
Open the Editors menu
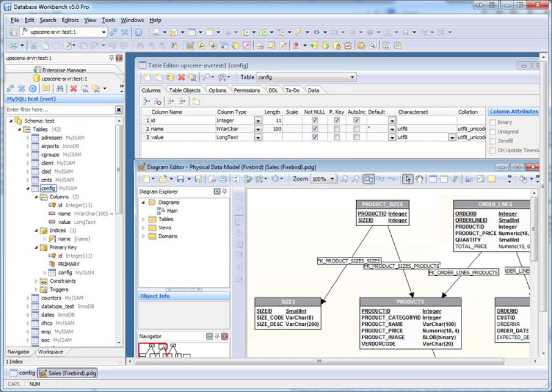(x=71, y=20)
